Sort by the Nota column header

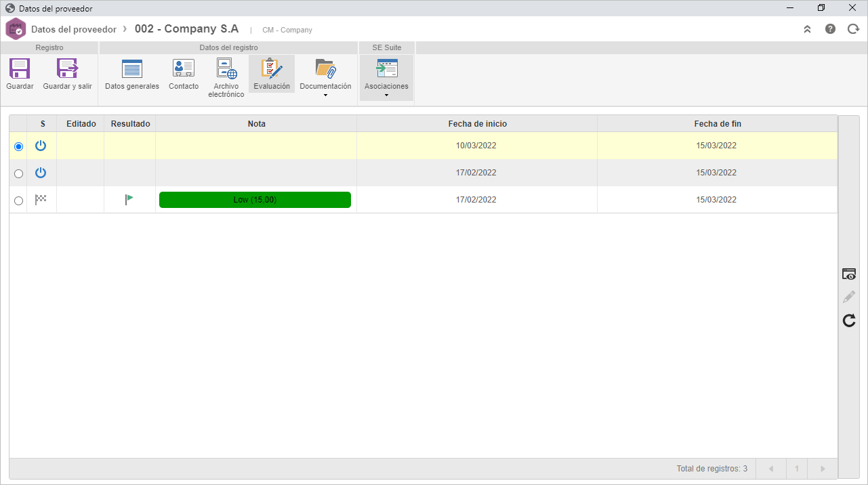tap(257, 124)
